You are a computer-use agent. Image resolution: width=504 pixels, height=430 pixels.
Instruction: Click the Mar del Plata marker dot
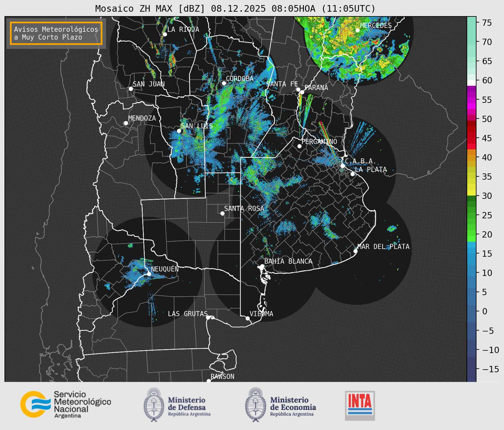[x=356, y=251]
